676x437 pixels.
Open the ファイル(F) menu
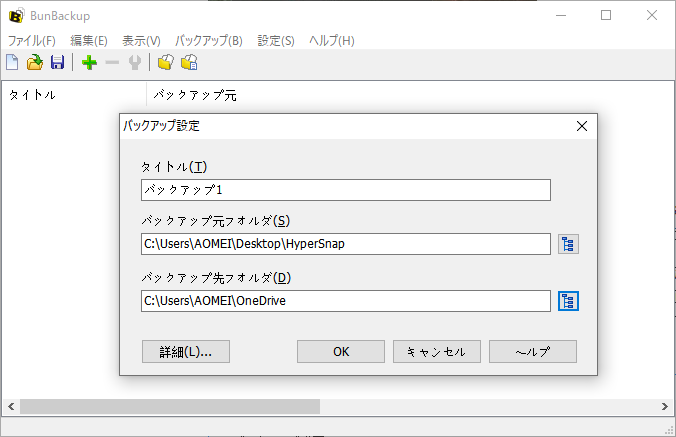click(32, 41)
